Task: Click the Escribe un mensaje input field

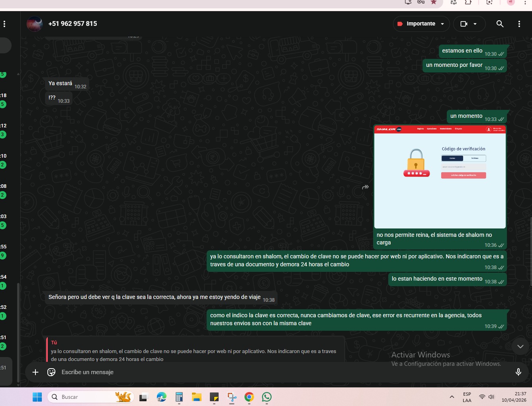Action: point(279,372)
